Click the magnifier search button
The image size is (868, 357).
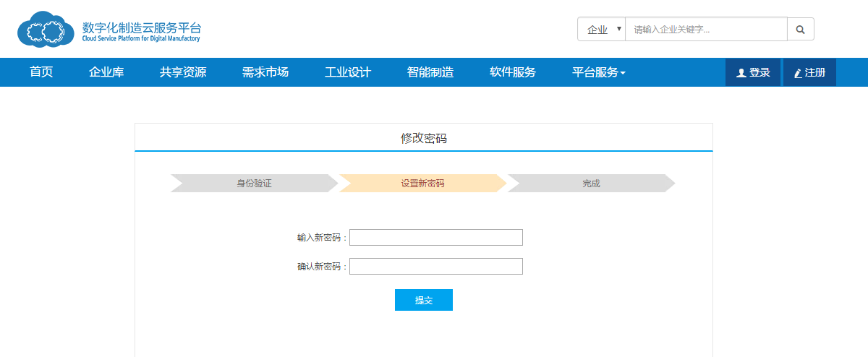(801, 29)
